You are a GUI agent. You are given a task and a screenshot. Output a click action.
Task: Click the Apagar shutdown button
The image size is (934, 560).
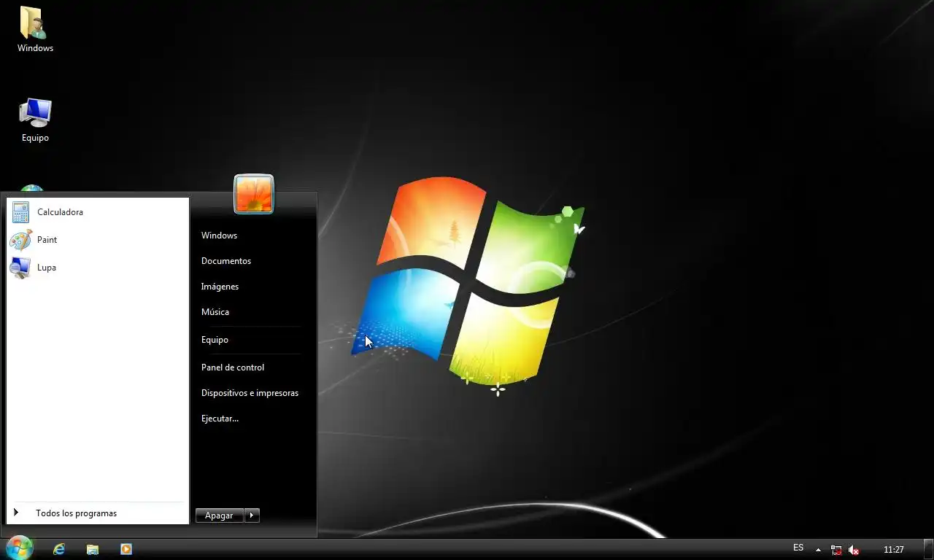point(219,516)
